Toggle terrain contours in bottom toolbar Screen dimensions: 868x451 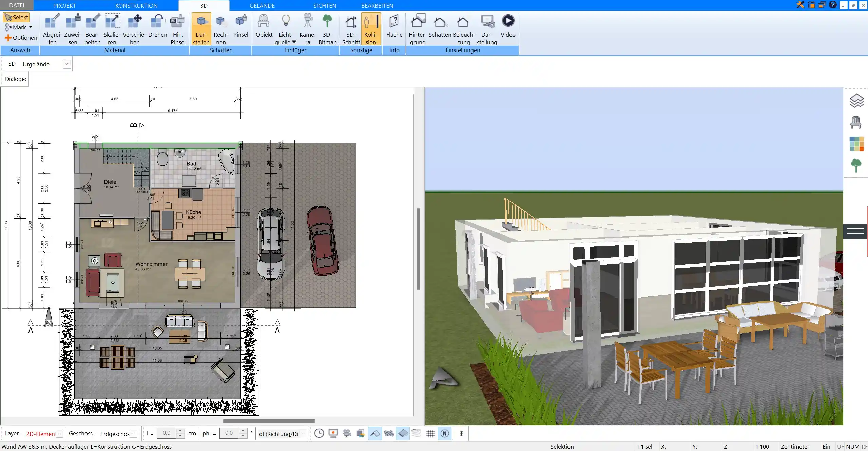pos(416,433)
